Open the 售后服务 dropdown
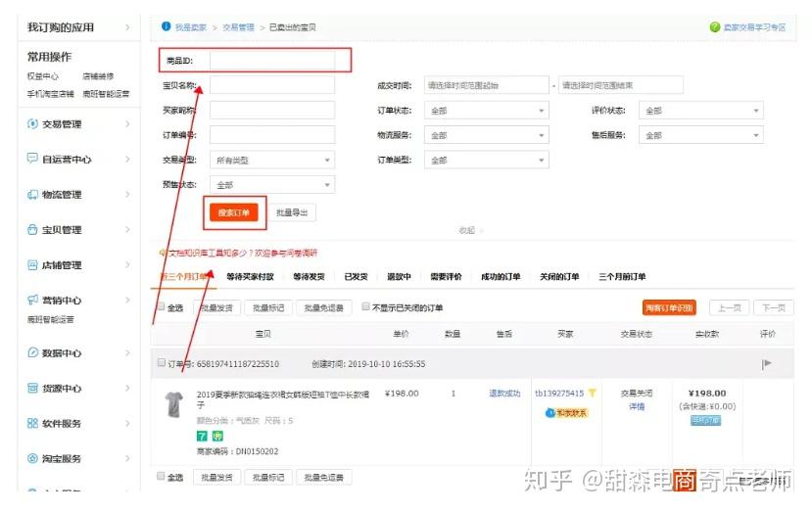 coord(701,135)
